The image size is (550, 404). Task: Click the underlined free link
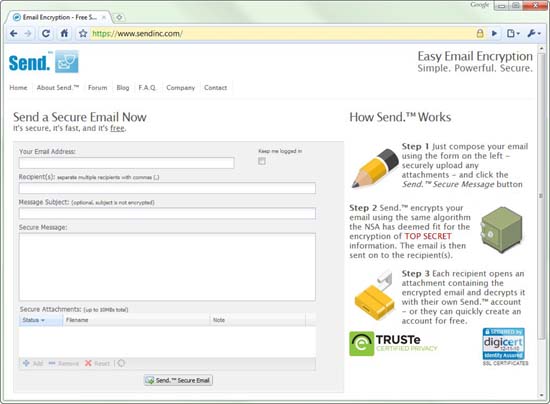[x=118, y=128]
